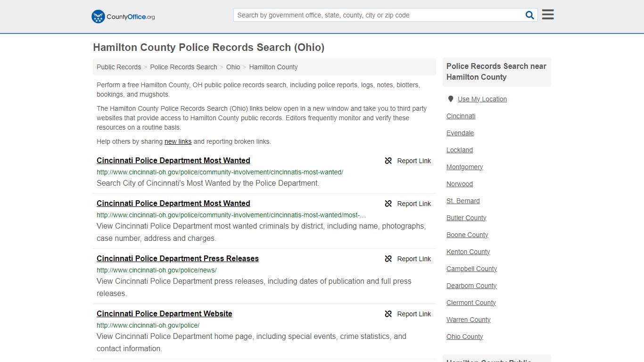Image resolution: width=644 pixels, height=362 pixels.
Task: Click description 'Search City of Cincinnati's Most Wanted'
Action: 208,183
